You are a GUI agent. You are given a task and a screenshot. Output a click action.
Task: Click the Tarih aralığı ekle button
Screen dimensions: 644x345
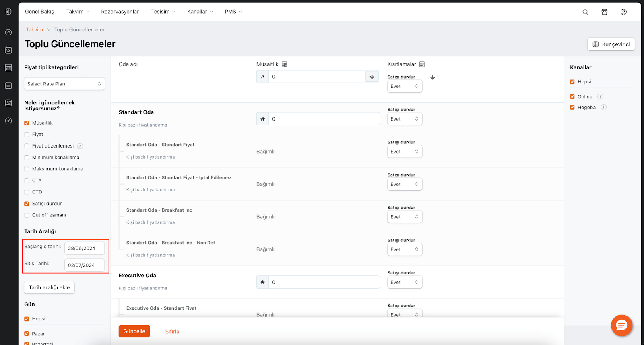(49, 287)
